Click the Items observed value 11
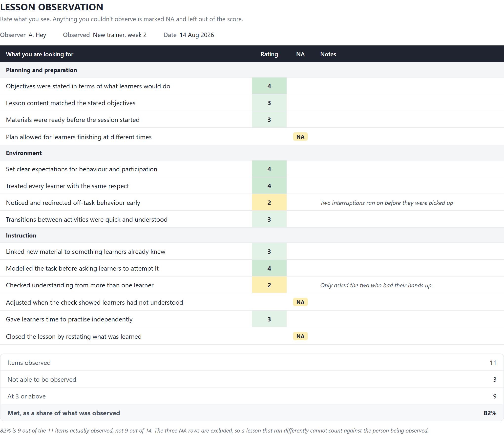This screenshot has width=504, height=435. tap(493, 362)
